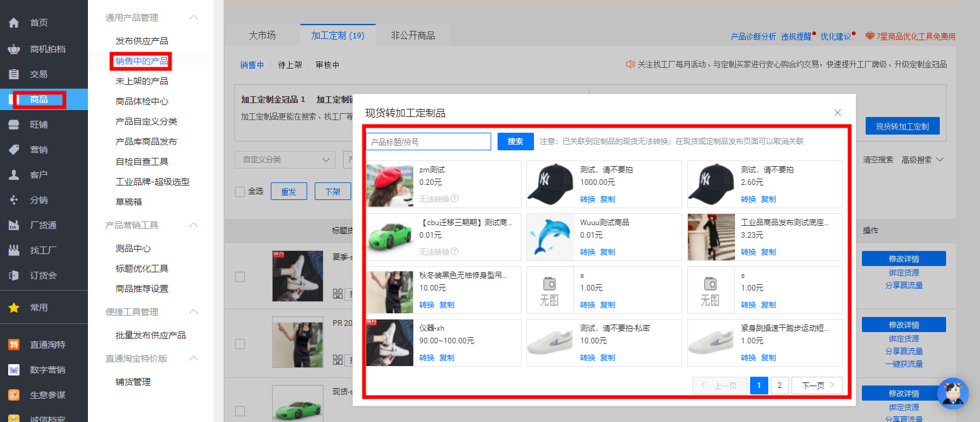This screenshot has height=422, width=980.
Task: Click 转换 on the Wuuu测试商品 card
Action: click(x=587, y=251)
